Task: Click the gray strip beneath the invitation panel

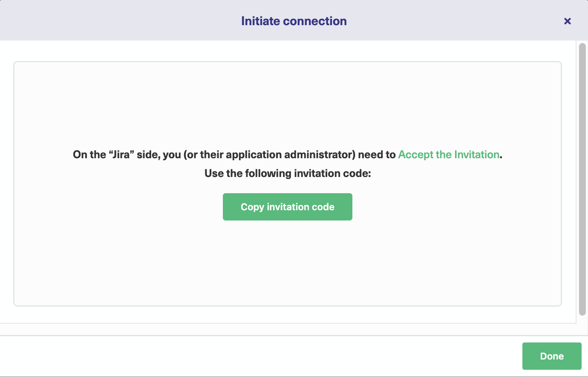Action: [288, 329]
